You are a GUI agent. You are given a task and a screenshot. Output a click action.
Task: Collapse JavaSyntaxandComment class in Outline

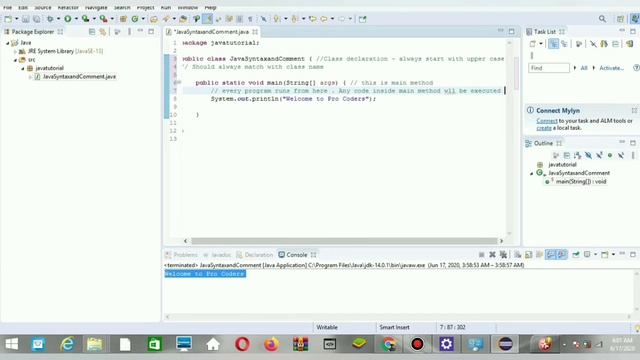click(531, 173)
